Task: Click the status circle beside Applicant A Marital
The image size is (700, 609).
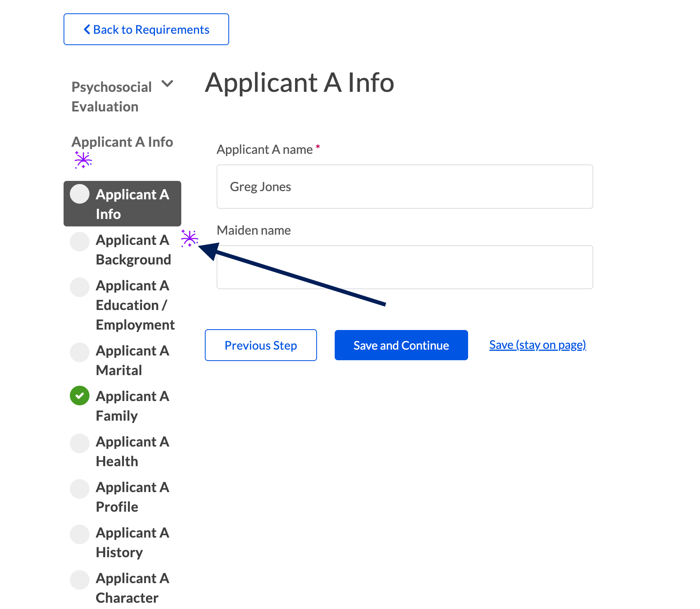Action: click(x=80, y=352)
